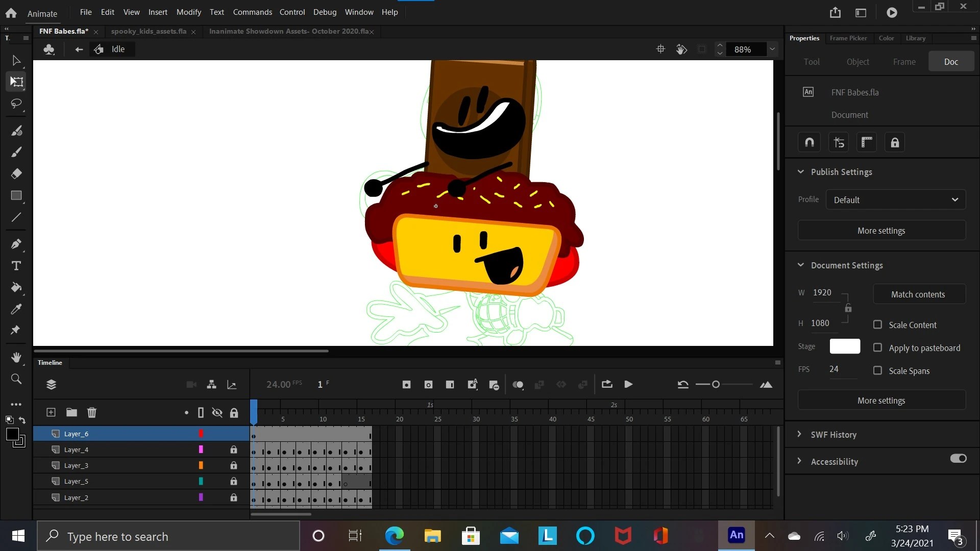This screenshot has width=980, height=551.
Task: Open the Commands menu
Action: 252,12
